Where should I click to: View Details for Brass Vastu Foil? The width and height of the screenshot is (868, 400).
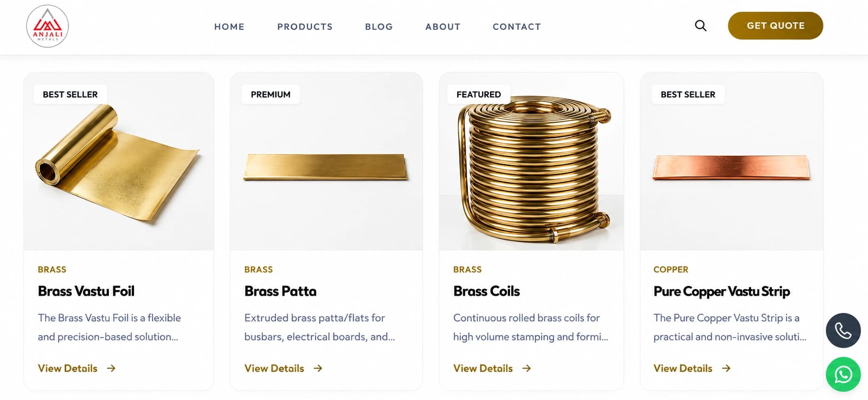click(x=68, y=369)
